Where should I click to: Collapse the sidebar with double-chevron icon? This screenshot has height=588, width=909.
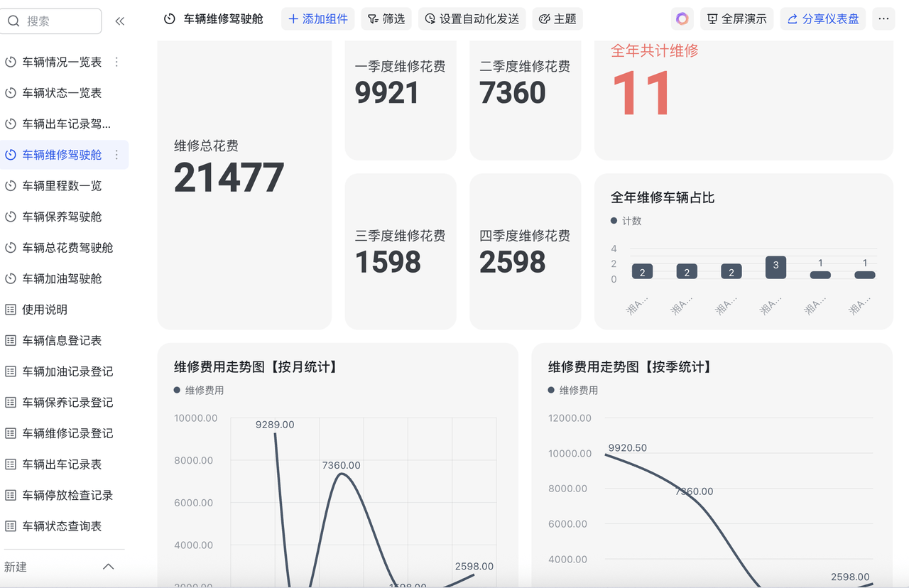point(119,21)
